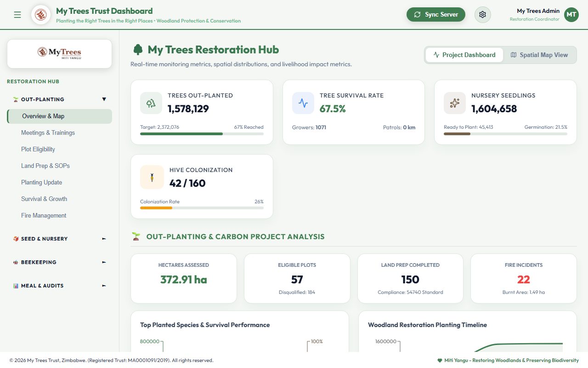Click Woodland Restoration Planting Timeline title
588x368 pixels.
point(427,325)
